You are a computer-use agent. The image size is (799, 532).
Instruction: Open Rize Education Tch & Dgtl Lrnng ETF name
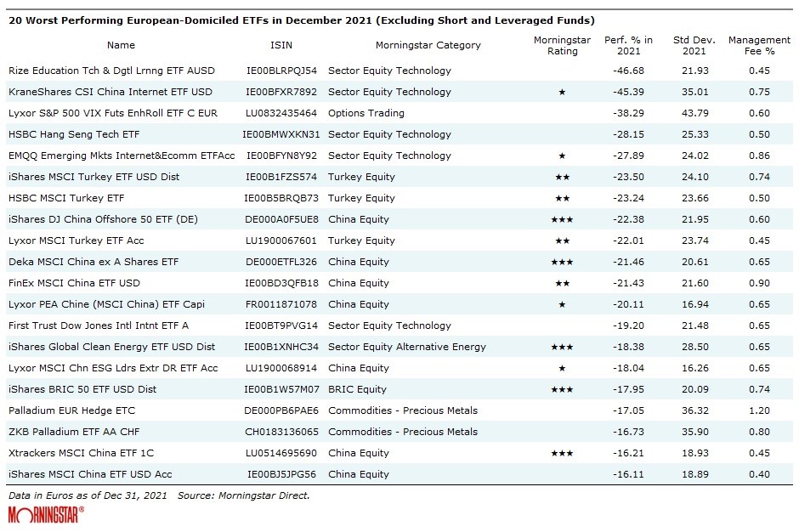pyautogui.click(x=111, y=71)
